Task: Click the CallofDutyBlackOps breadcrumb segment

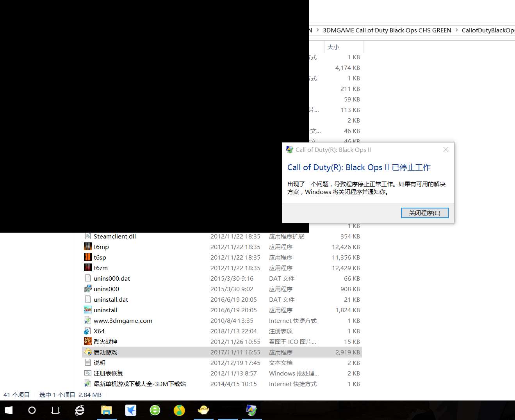Action: pos(488,30)
